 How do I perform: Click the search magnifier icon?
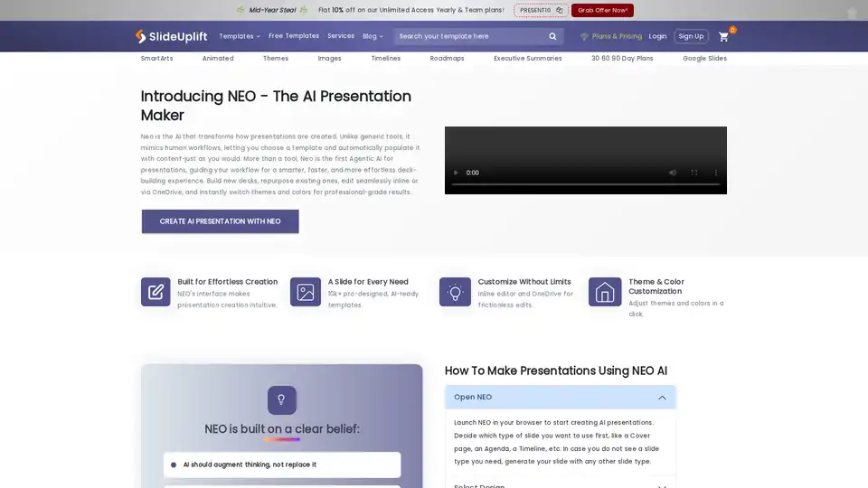click(x=552, y=36)
